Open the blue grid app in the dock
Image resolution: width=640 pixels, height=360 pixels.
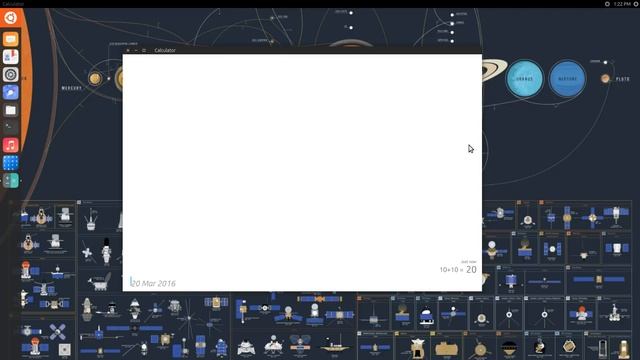[x=11, y=163]
